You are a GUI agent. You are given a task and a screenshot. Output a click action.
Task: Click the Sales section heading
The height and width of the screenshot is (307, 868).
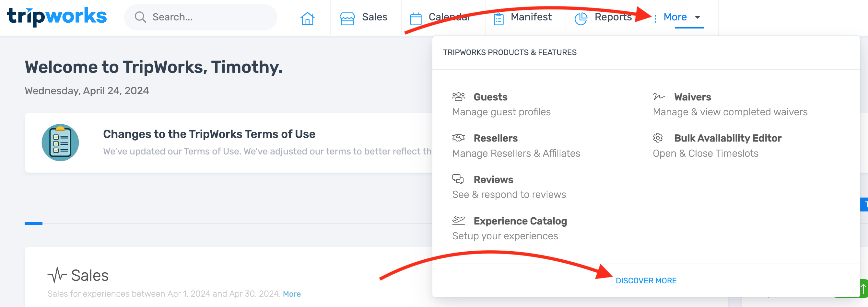[90, 275]
